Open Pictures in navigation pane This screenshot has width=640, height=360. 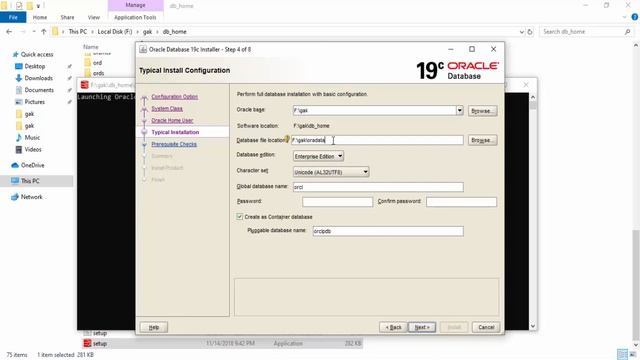pos(34,102)
